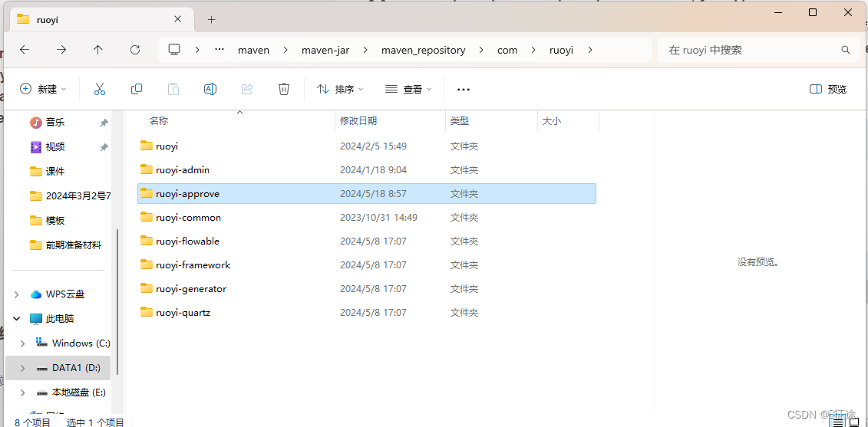Open the three-dot See more menu
Screen dimensions: 868x427
click(464, 89)
